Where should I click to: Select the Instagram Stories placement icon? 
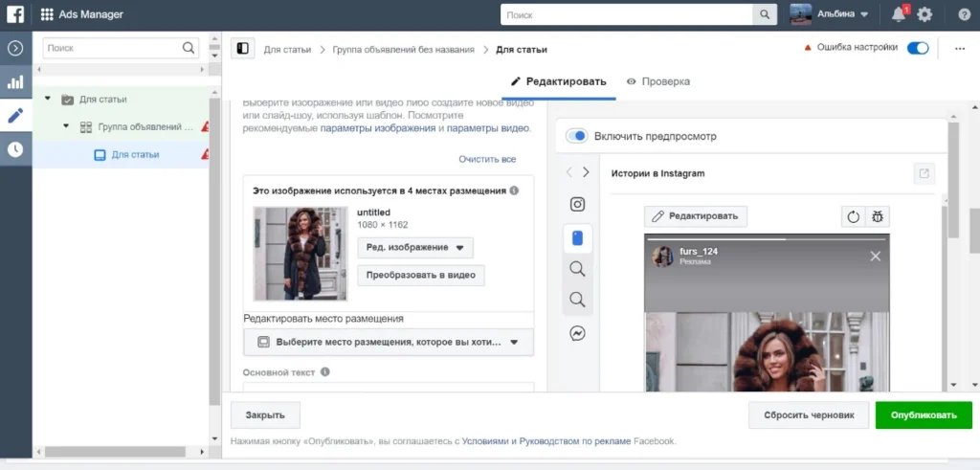pyautogui.click(x=577, y=238)
